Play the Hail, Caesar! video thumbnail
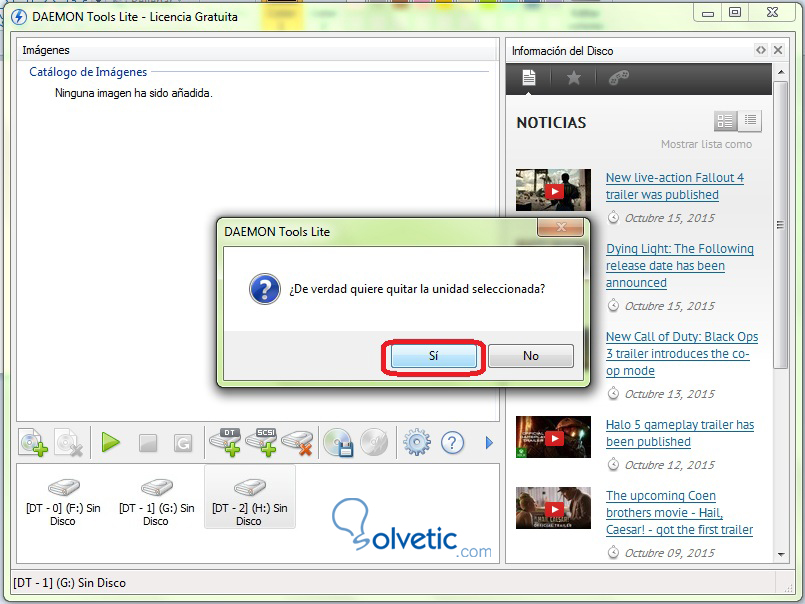This screenshot has width=805, height=604. 553,508
